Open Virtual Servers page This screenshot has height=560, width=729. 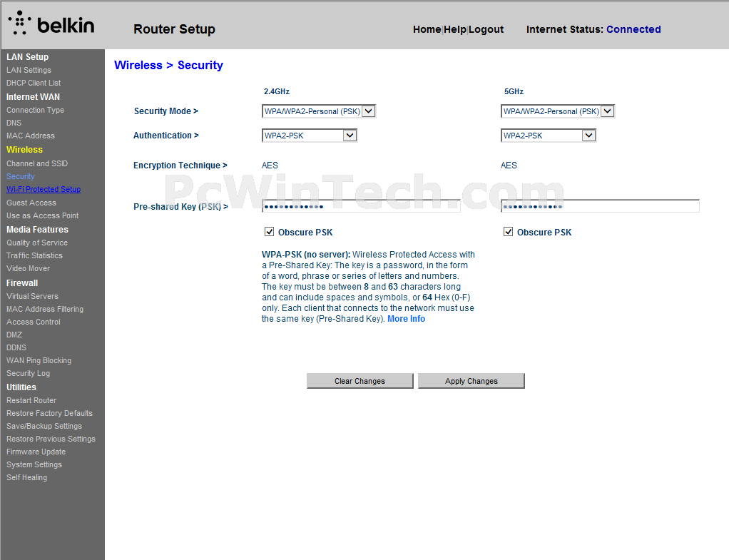[x=33, y=296]
